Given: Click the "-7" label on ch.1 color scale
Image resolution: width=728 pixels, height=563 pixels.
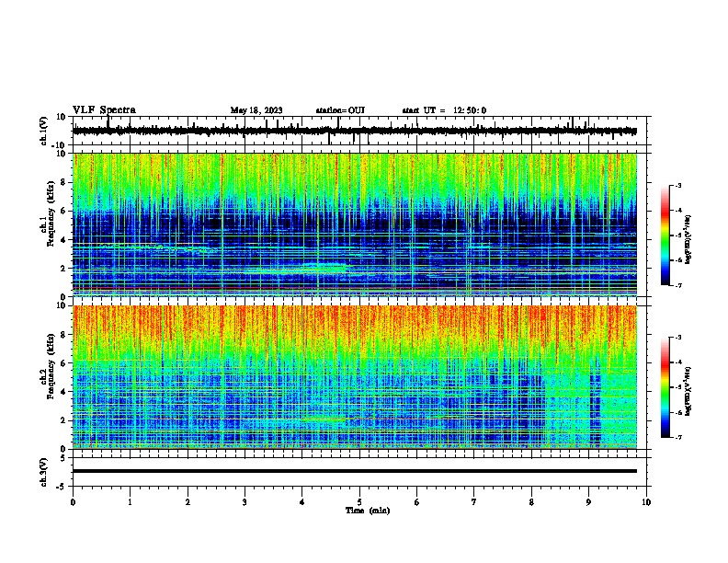Looking at the screenshot, I should (x=677, y=285).
